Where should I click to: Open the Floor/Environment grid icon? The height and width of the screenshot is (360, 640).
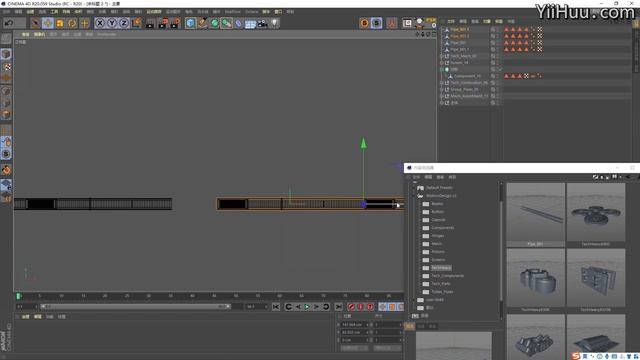click(x=250, y=24)
